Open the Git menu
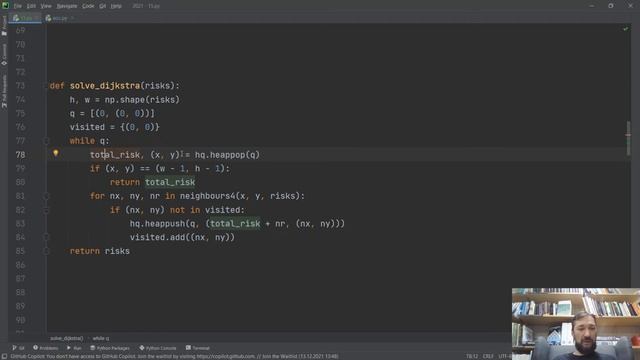This screenshot has width=640, height=360. pos(102,6)
